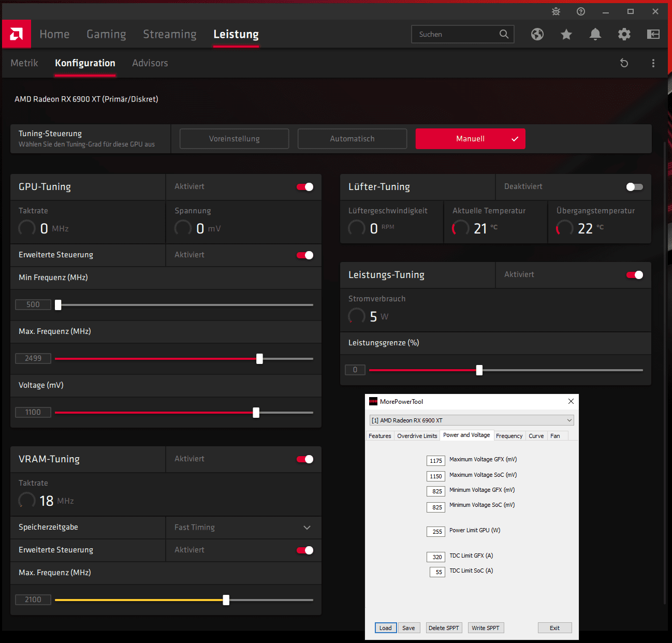Toggle the sidebar panel icon
672x643 pixels.
pyautogui.click(x=653, y=34)
